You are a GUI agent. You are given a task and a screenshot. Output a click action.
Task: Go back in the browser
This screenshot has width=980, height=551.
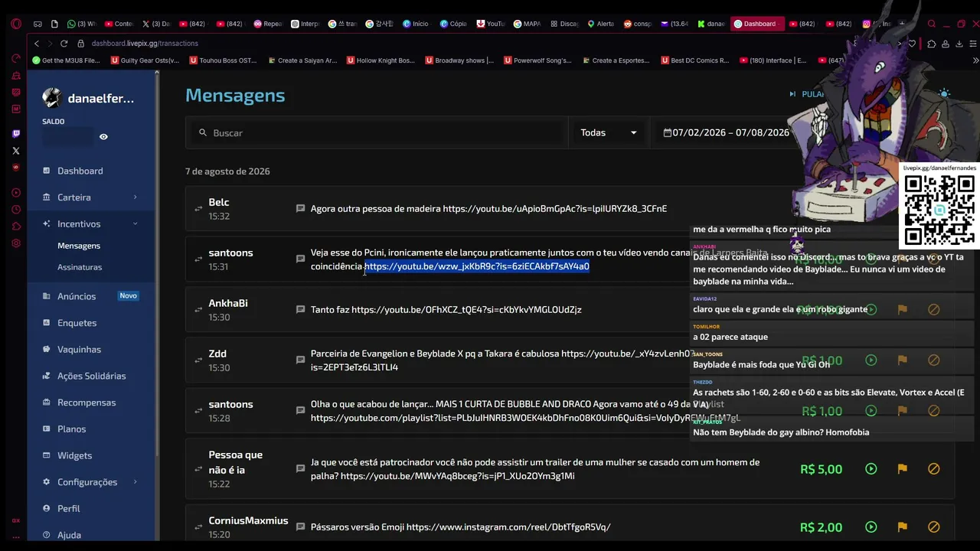(36, 44)
